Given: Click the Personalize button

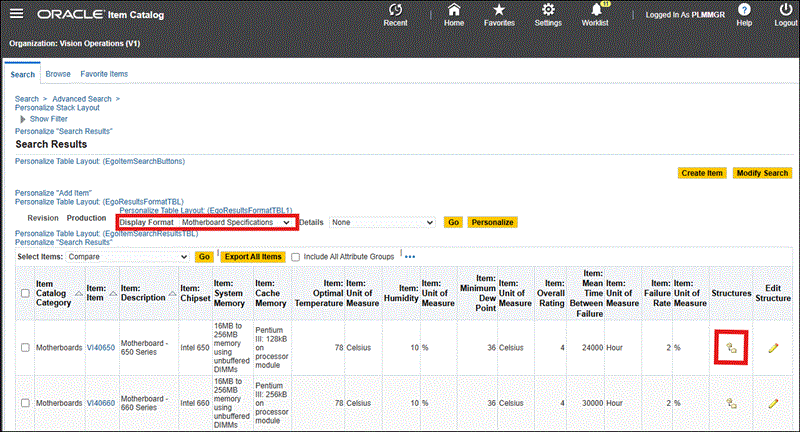Looking at the screenshot, I should click(492, 223).
